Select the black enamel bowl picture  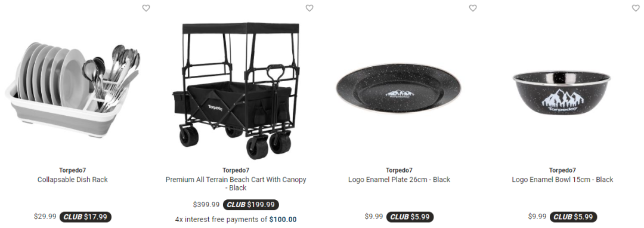pyautogui.click(x=562, y=93)
